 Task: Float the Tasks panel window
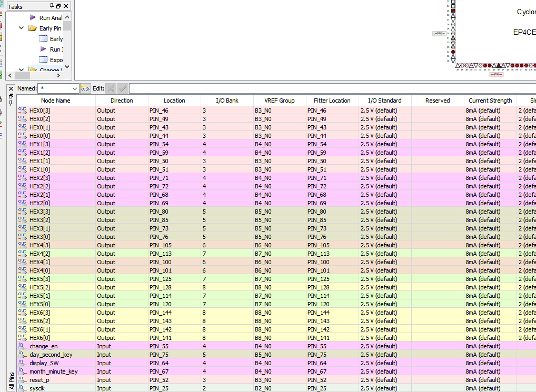click(x=58, y=6)
